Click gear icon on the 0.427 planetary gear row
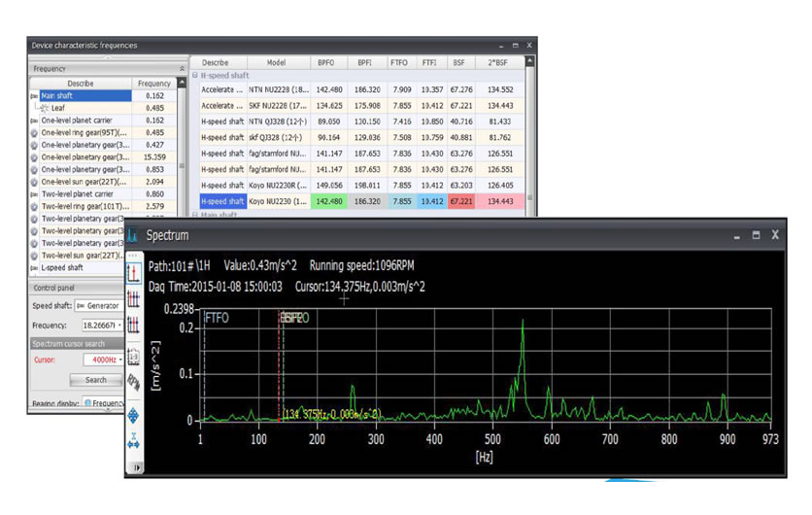 tap(34, 145)
